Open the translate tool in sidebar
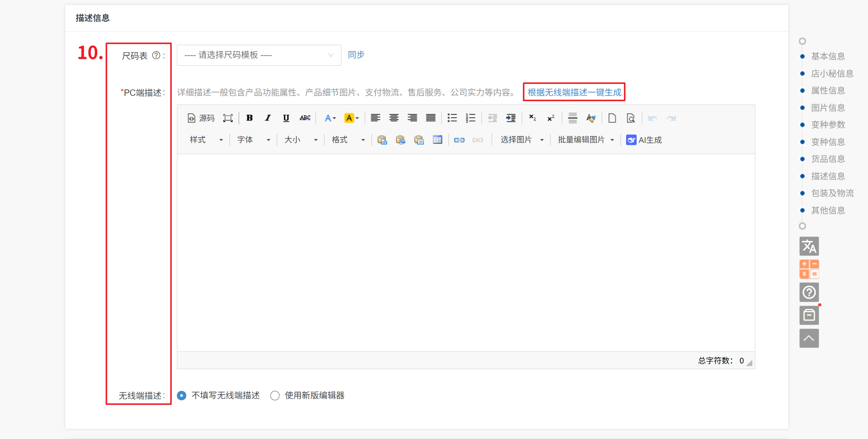The image size is (868, 439). [809, 246]
